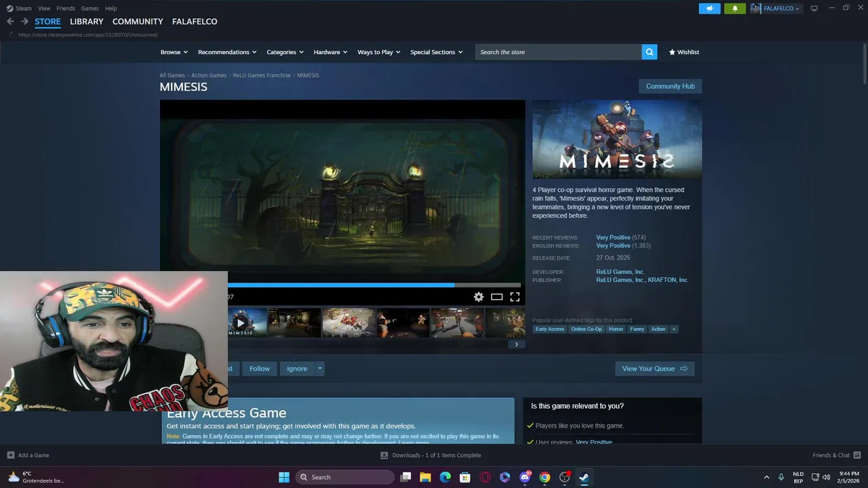Open the FALAFELCO profile tab
The image size is (868, 488).
pyautogui.click(x=195, y=22)
